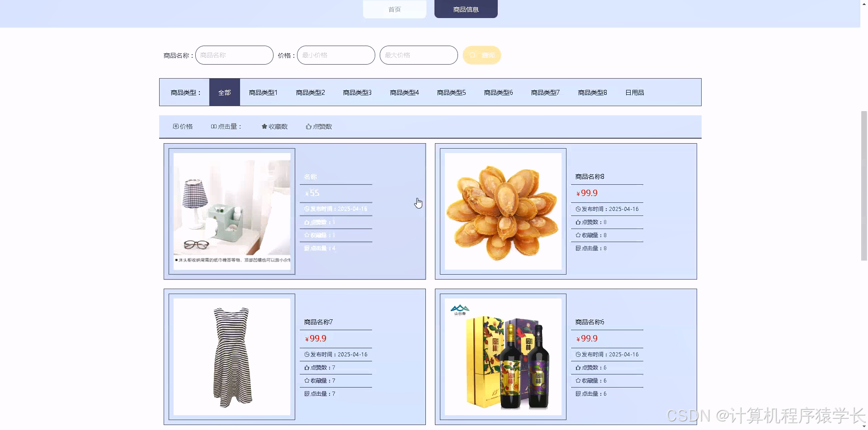The height and width of the screenshot is (430, 868).
Task: Click thumbs-up icon in 商品名称8 card
Action: (x=578, y=222)
